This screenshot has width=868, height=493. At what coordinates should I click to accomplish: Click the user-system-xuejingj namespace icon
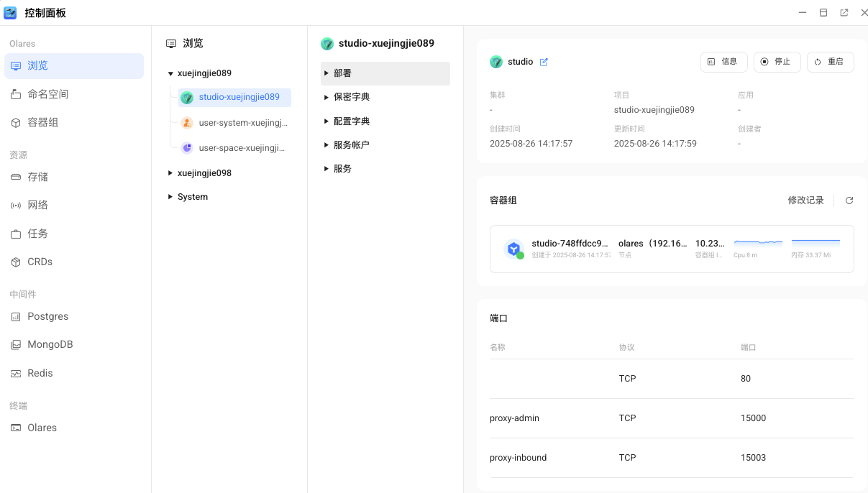click(187, 123)
